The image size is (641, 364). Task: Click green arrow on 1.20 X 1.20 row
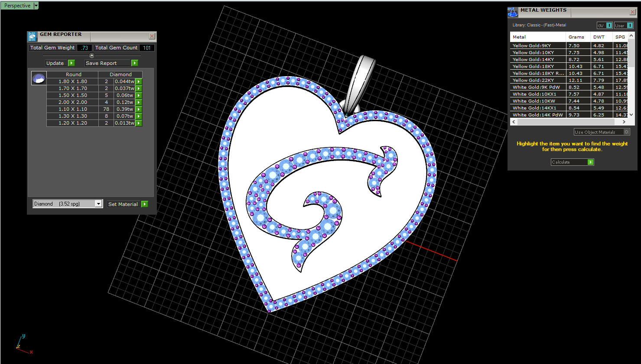coord(139,123)
